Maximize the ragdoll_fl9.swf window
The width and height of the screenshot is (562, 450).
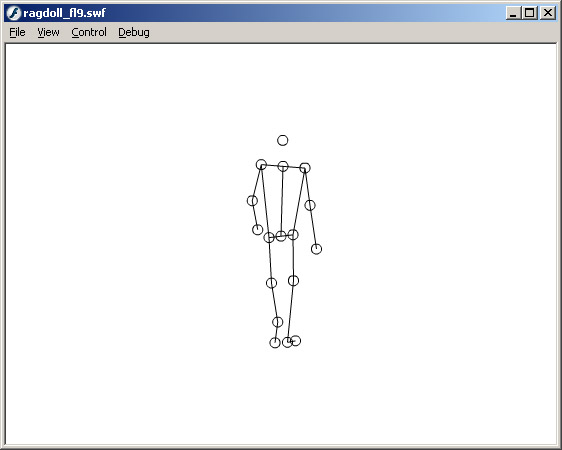point(530,13)
